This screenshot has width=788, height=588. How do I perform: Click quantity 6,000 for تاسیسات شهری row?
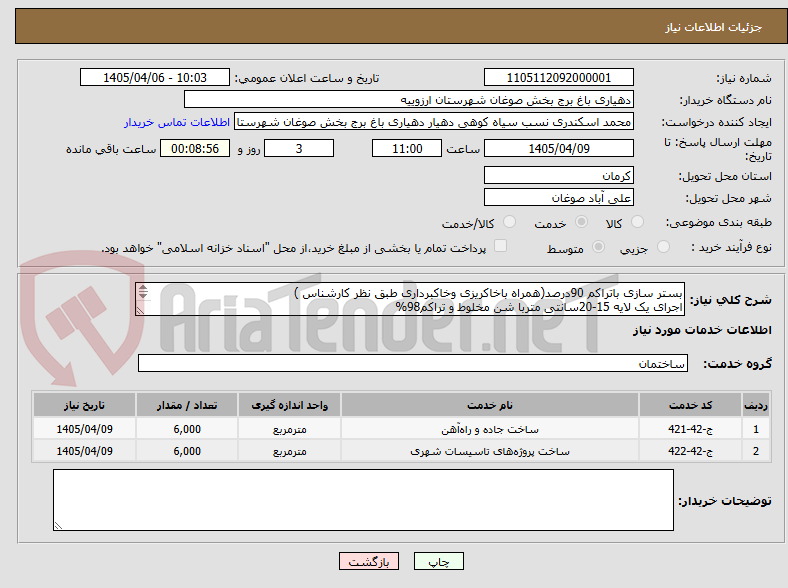(187, 451)
